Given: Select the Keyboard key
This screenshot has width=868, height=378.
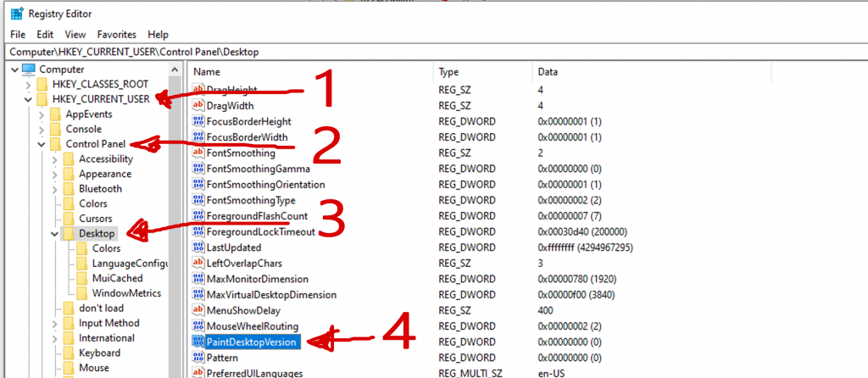Looking at the screenshot, I should point(100,353).
